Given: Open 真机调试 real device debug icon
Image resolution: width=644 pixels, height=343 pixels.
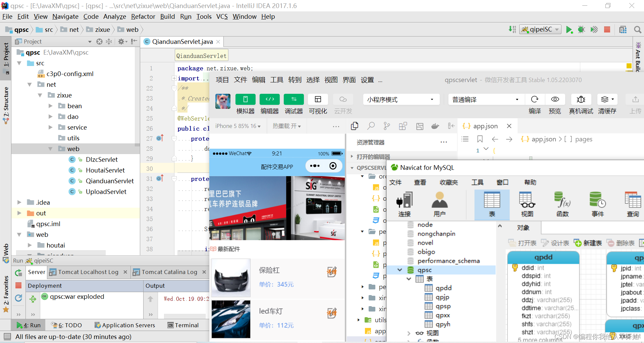Looking at the screenshot, I should click(x=581, y=99).
